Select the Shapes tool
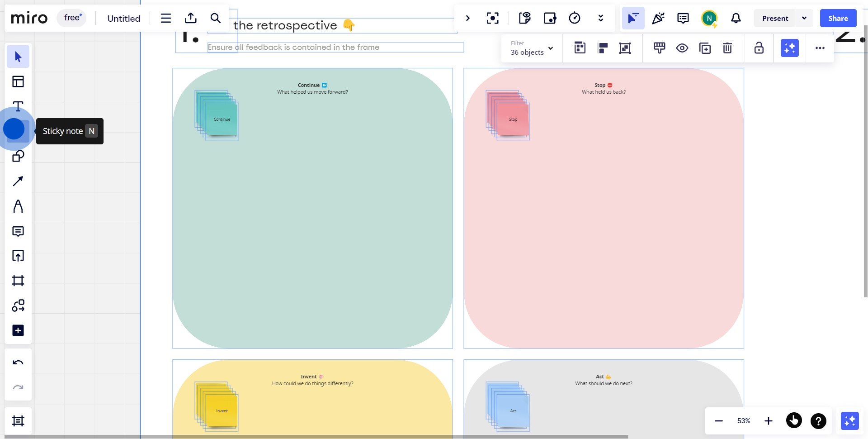 pos(18,156)
